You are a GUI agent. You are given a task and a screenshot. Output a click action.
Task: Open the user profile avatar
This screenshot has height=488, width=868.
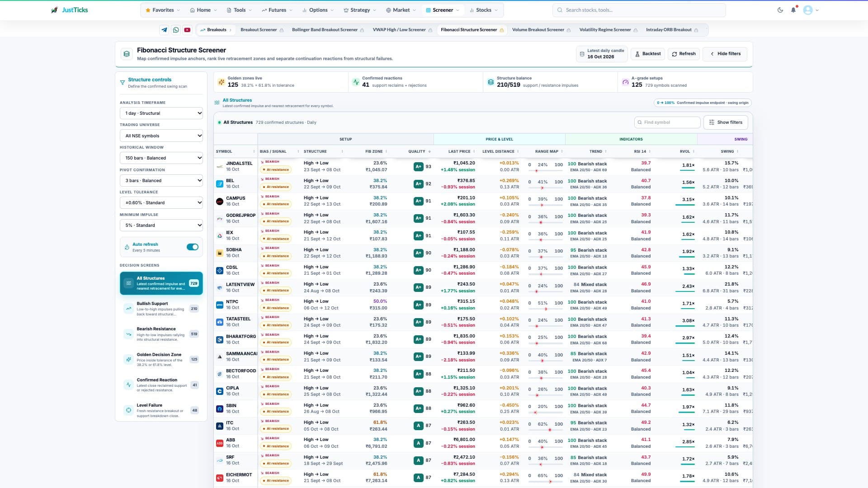(x=808, y=10)
